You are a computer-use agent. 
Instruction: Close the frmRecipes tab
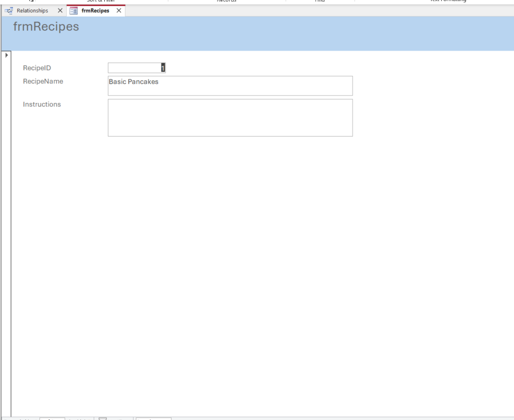tap(119, 11)
